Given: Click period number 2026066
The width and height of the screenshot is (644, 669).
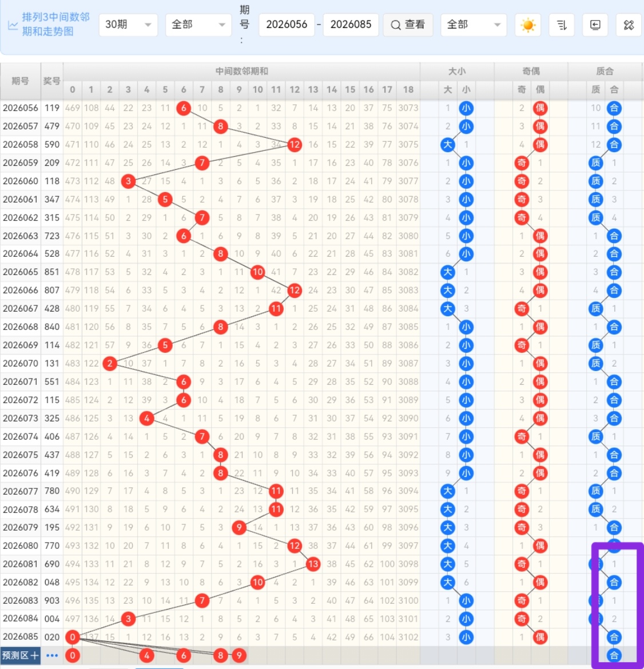Looking at the screenshot, I should pyautogui.click(x=21, y=290).
